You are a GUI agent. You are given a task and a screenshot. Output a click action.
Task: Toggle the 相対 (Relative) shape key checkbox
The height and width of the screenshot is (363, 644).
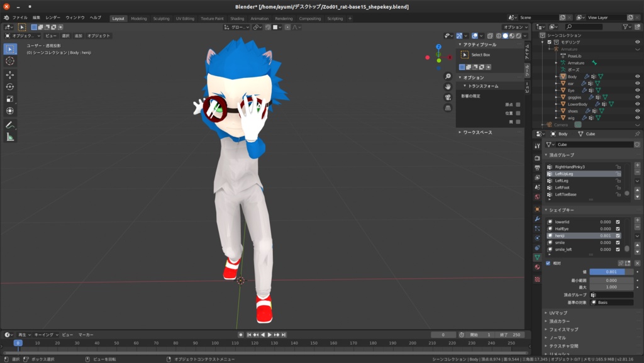click(548, 263)
